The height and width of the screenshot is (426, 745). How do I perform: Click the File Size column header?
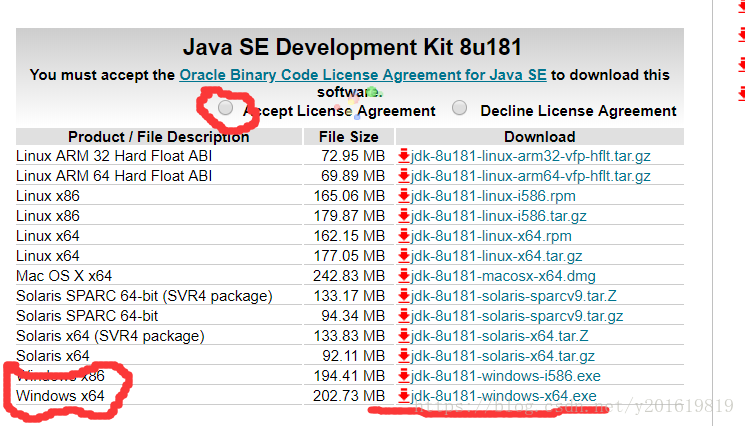tap(348, 136)
